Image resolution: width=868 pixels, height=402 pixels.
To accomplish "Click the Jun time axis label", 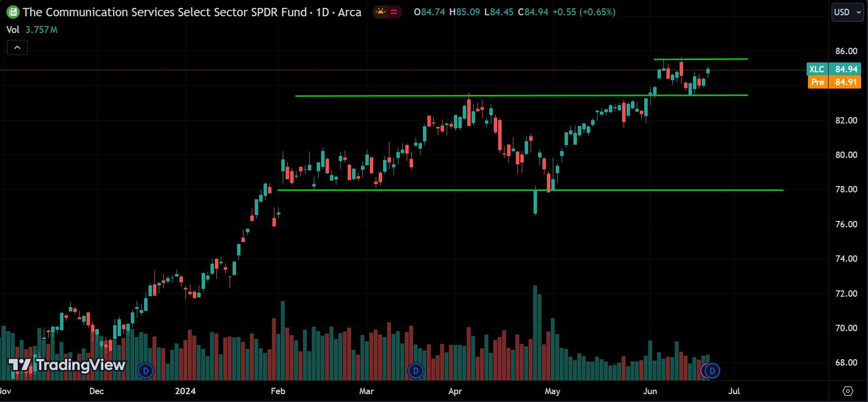I will click(650, 391).
